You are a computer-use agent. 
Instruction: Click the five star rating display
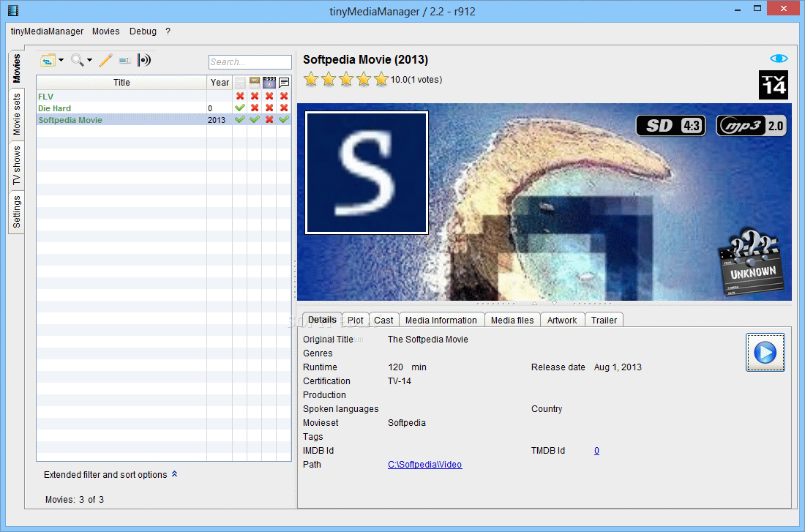point(346,79)
